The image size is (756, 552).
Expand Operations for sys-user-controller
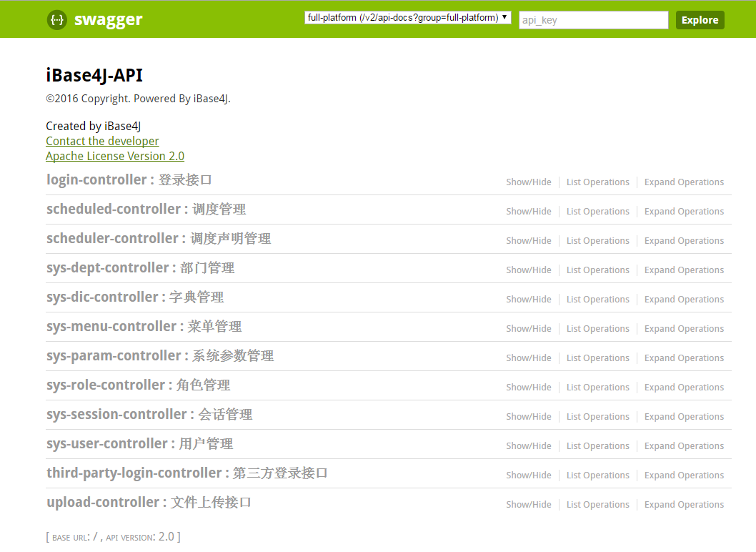[684, 446]
